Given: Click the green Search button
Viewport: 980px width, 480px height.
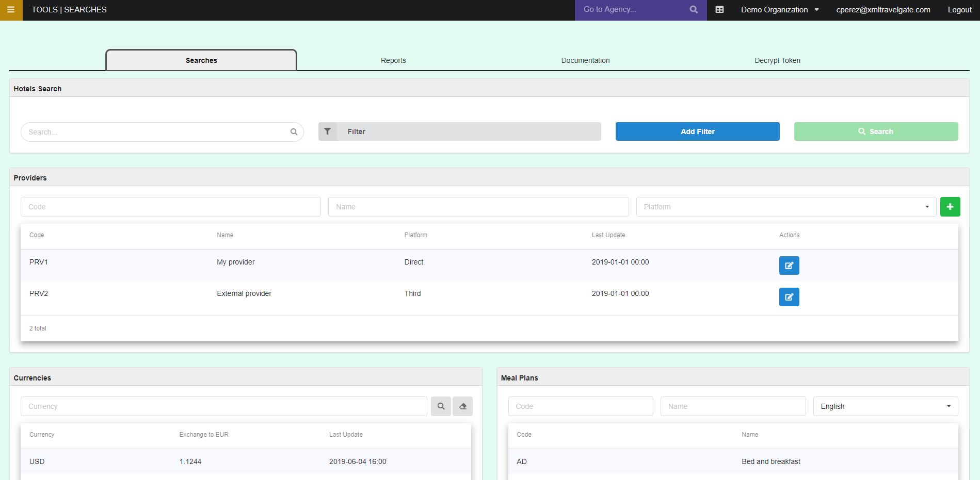Looking at the screenshot, I should tap(876, 131).
